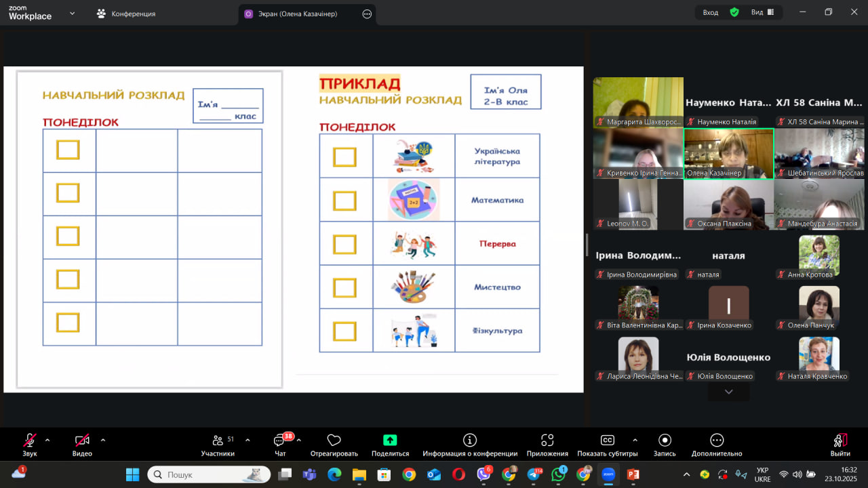Open Информация о конференции info icon
Screen dimensions: 868x488
tap(469, 441)
